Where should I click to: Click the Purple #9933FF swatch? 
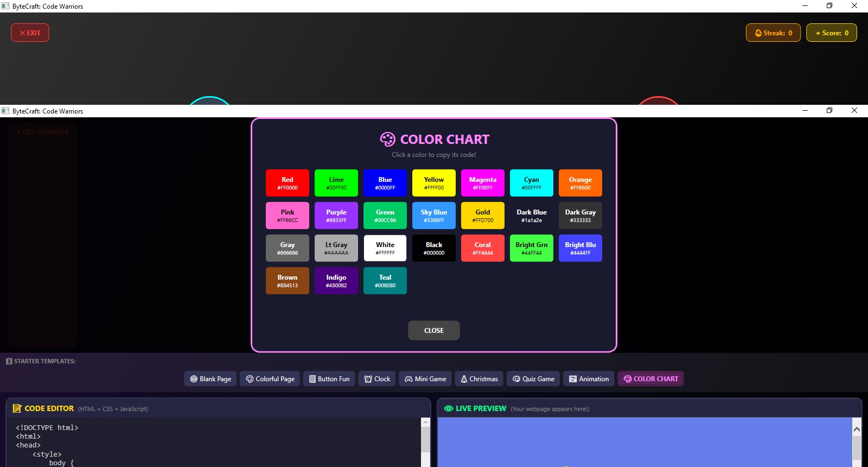[x=336, y=216]
